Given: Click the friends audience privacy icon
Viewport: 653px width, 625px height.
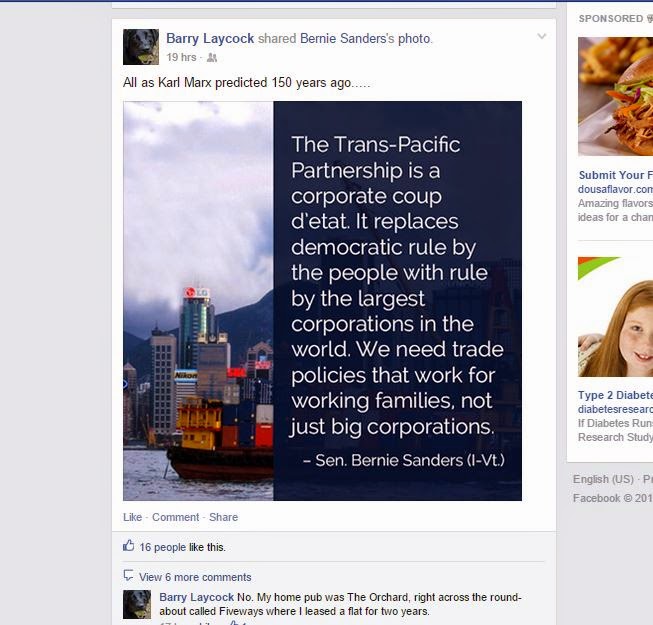Looking at the screenshot, I should 212,57.
